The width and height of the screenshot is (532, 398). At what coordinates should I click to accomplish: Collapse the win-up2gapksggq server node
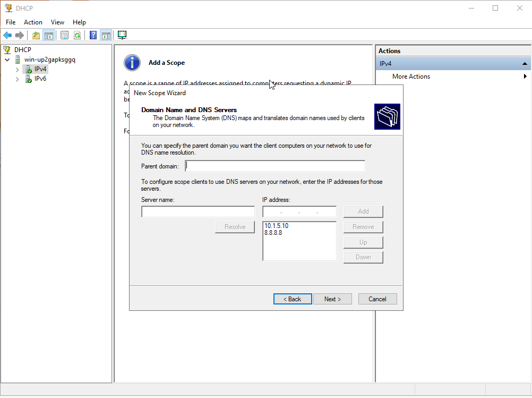7,60
